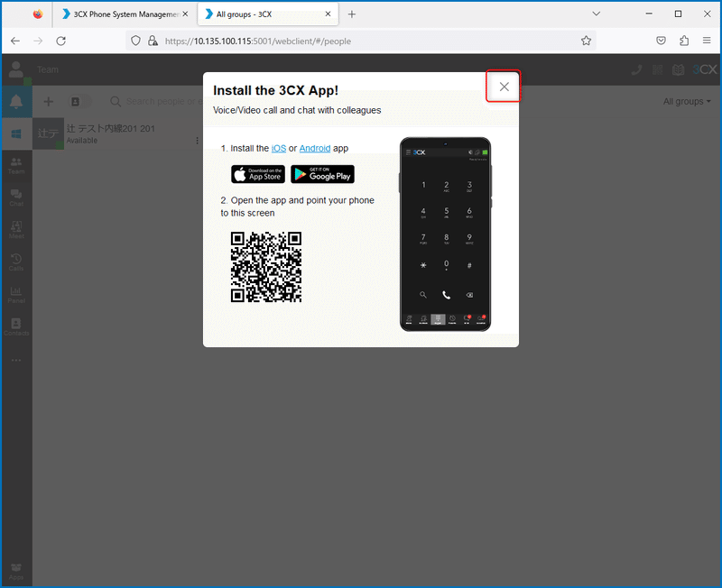The width and height of the screenshot is (722, 588).
Task: Open the tracking protection shield
Action: coord(135,41)
